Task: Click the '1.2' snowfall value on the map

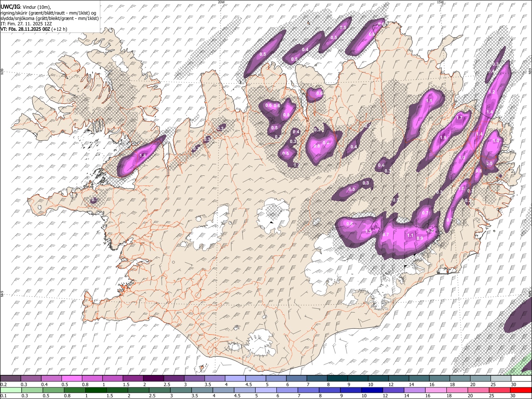Action: 491,92
